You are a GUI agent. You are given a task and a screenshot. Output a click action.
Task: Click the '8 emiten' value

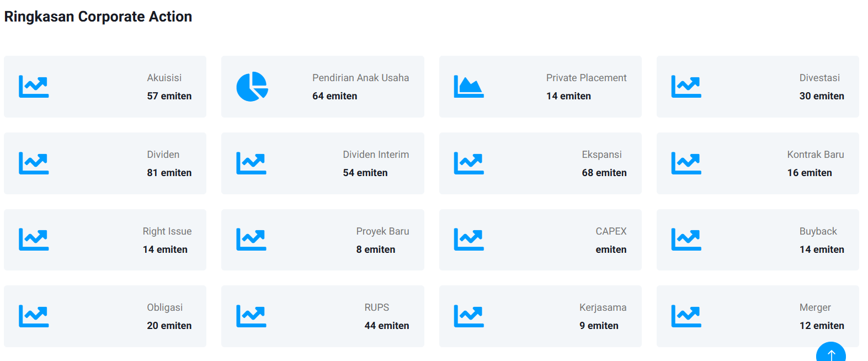click(375, 249)
